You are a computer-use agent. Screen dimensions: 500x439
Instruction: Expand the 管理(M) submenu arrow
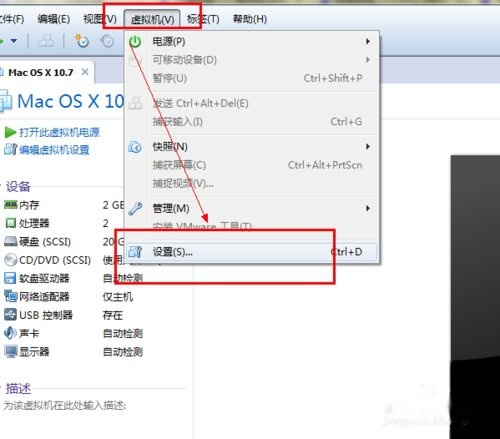click(x=368, y=208)
